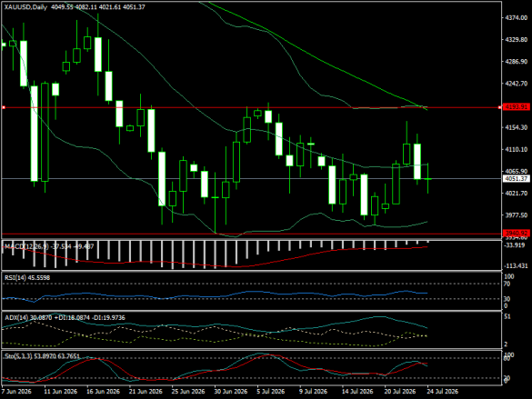532x399 pixels.
Task: Select the red 4193.91 price tag
Action: pos(516,107)
